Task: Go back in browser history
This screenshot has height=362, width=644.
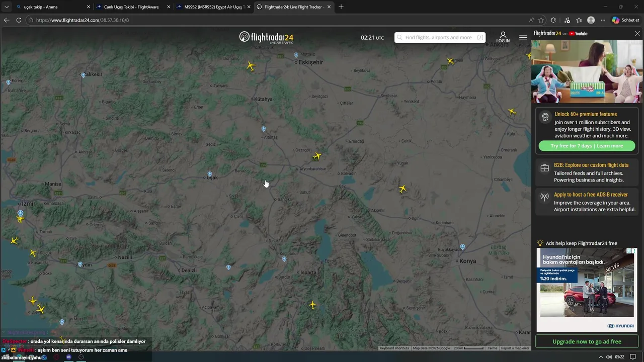Action: [x=7, y=20]
